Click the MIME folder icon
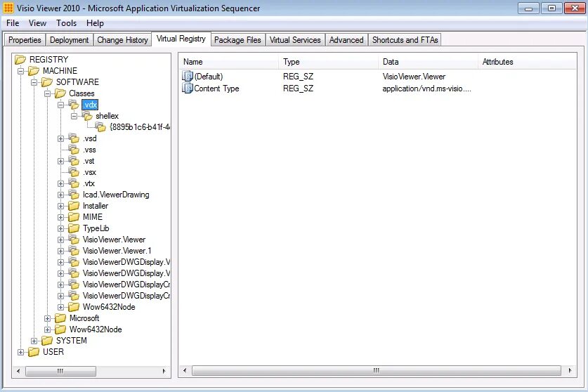Image resolution: width=588 pixels, height=392 pixels. click(74, 217)
